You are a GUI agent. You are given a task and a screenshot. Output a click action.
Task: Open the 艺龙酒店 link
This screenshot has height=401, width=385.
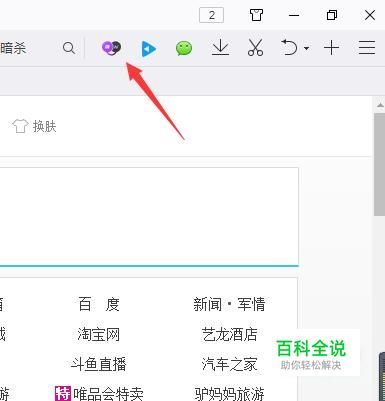pyautogui.click(x=229, y=334)
